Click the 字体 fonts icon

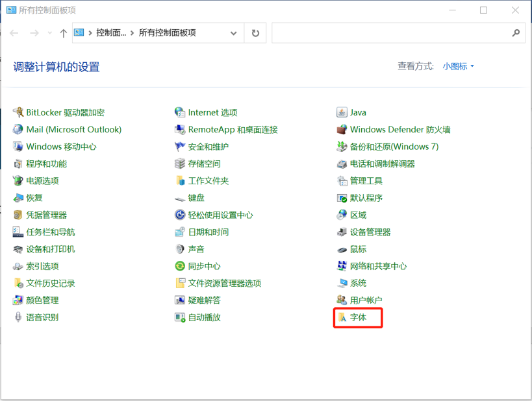point(342,317)
